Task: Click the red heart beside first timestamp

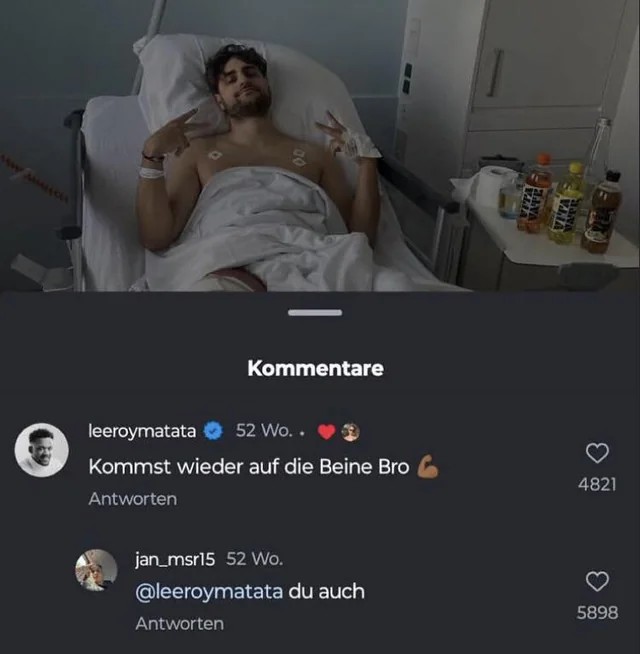Action: (325, 431)
